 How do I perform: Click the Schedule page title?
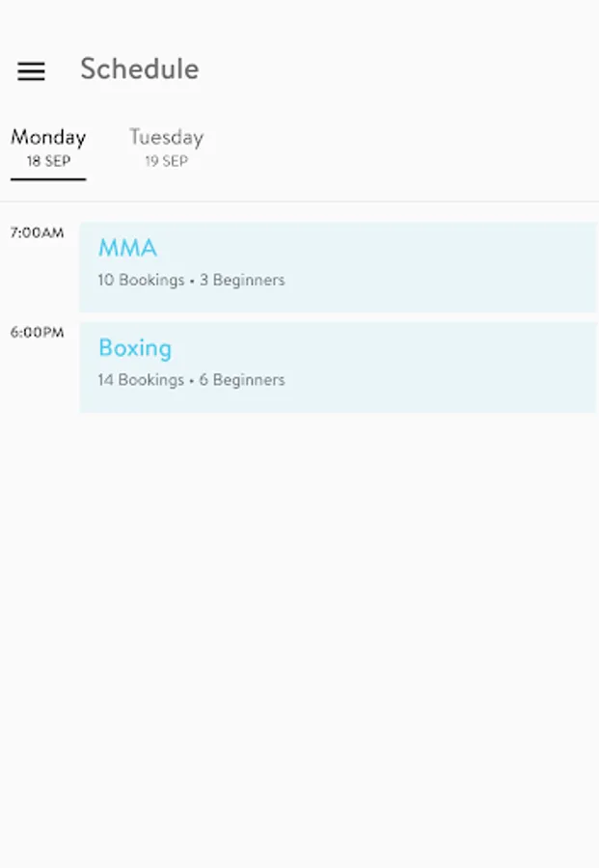click(x=139, y=69)
